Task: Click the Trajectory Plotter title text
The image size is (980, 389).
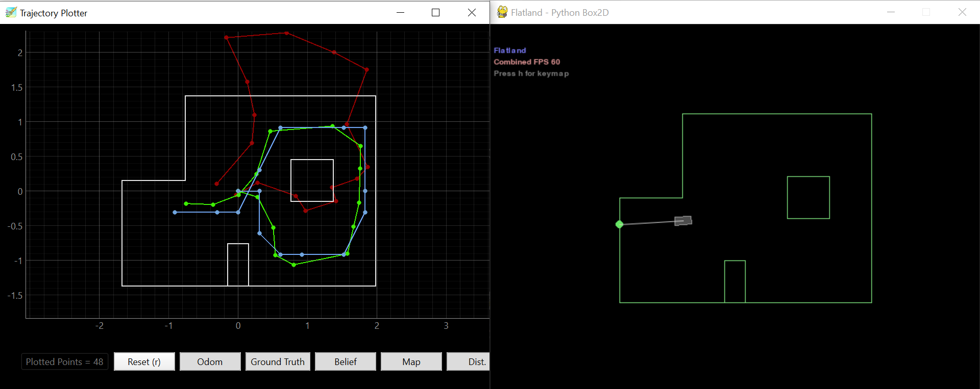Action: coord(54,13)
